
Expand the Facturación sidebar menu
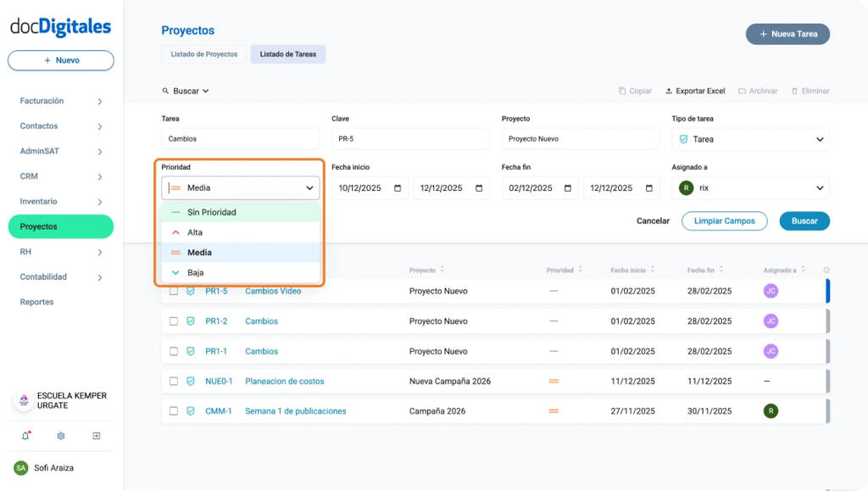click(x=60, y=101)
